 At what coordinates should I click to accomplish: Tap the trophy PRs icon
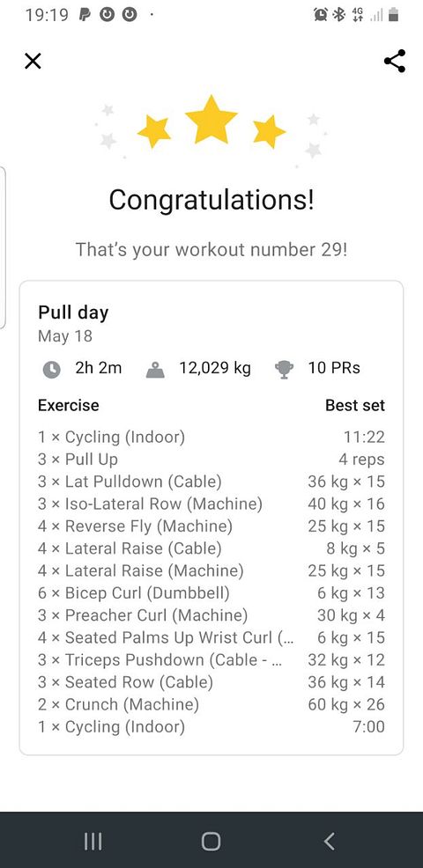click(x=284, y=369)
